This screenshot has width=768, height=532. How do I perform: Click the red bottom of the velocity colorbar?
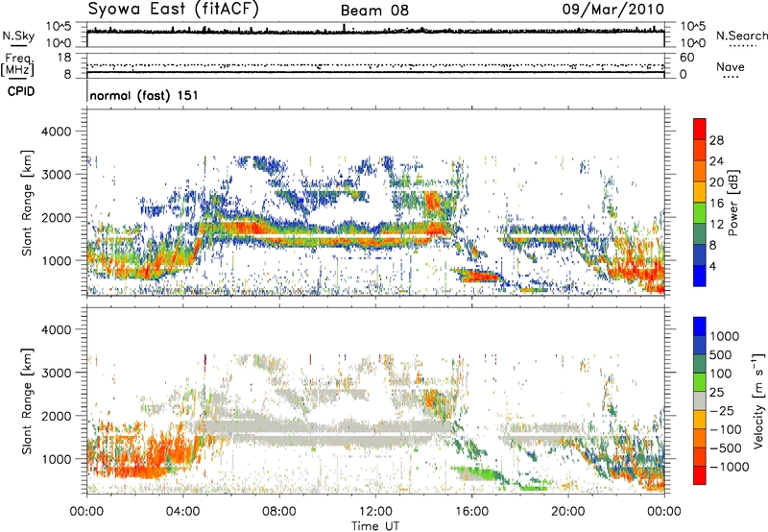[700, 475]
